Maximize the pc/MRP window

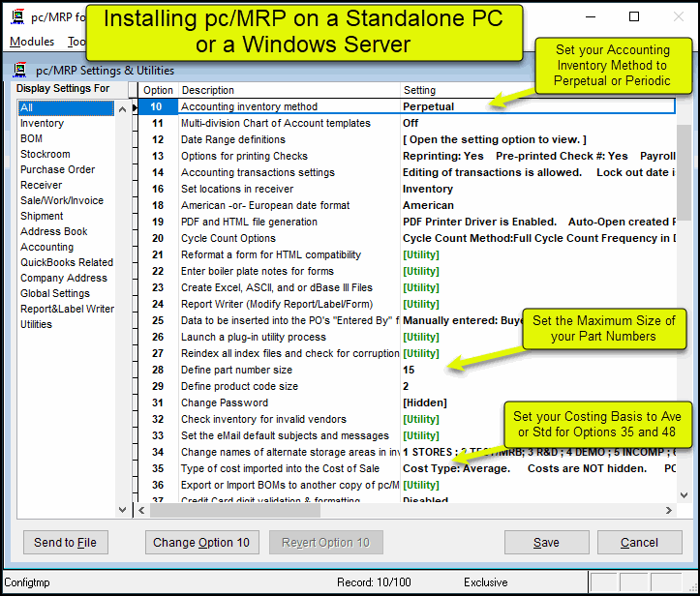(x=634, y=17)
